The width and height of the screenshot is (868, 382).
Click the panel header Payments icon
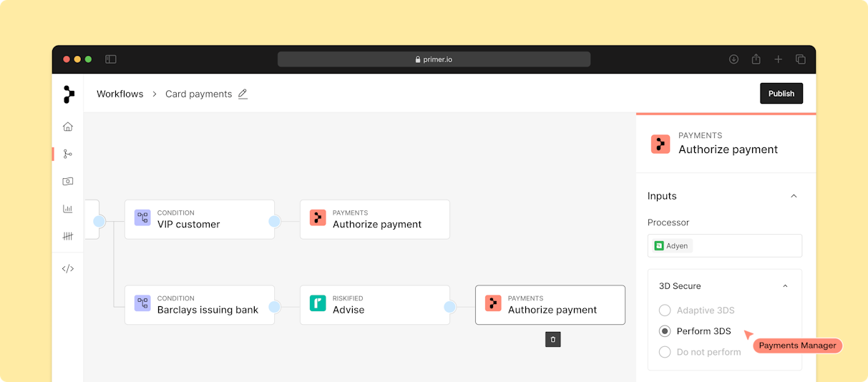(x=660, y=144)
